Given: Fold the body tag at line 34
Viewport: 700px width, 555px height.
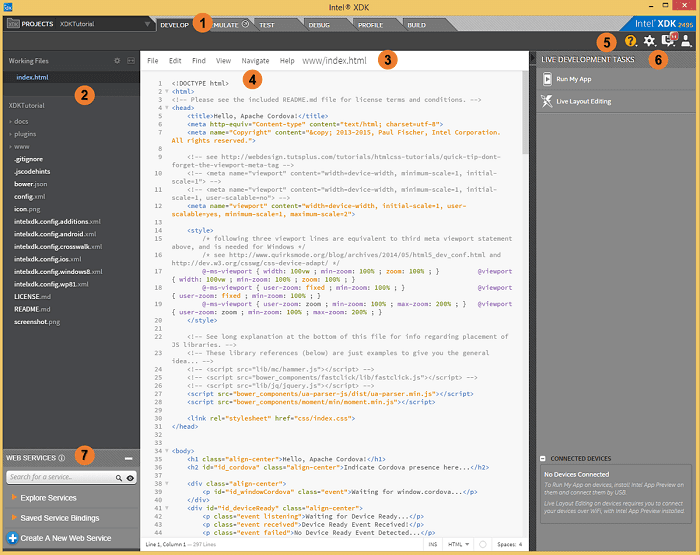Looking at the screenshot, I should coord(167,451).
